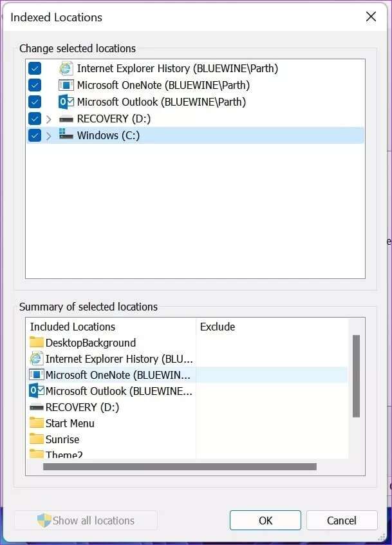Image resolution: width=392 pixels, height=545 pixels.
Task: Click the RECOVERY (D:) drive icon in tree
Action: (x=66, y=119)
